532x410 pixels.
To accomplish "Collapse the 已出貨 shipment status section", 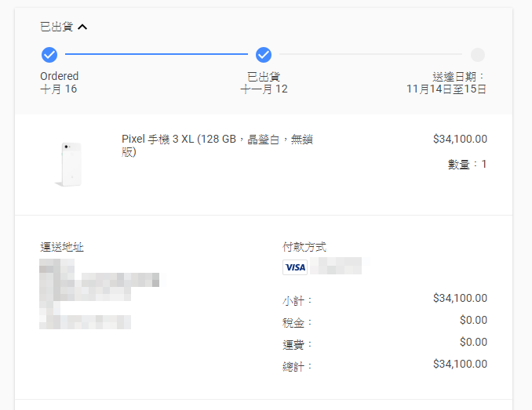I will pyautogui.click(x=82, y=27).
